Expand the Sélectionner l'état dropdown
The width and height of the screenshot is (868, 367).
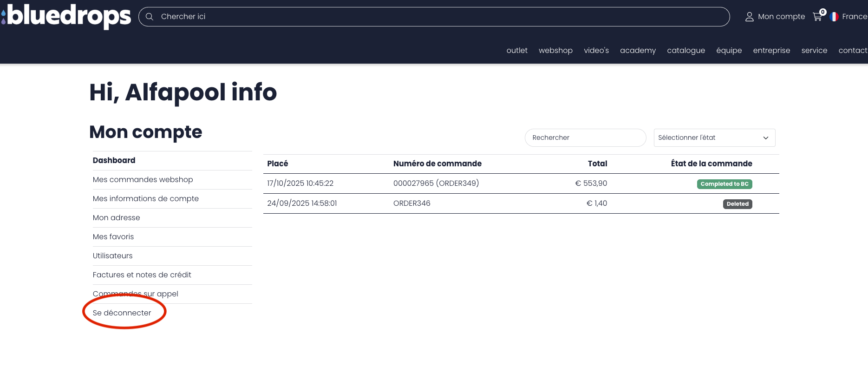point(714,138)
